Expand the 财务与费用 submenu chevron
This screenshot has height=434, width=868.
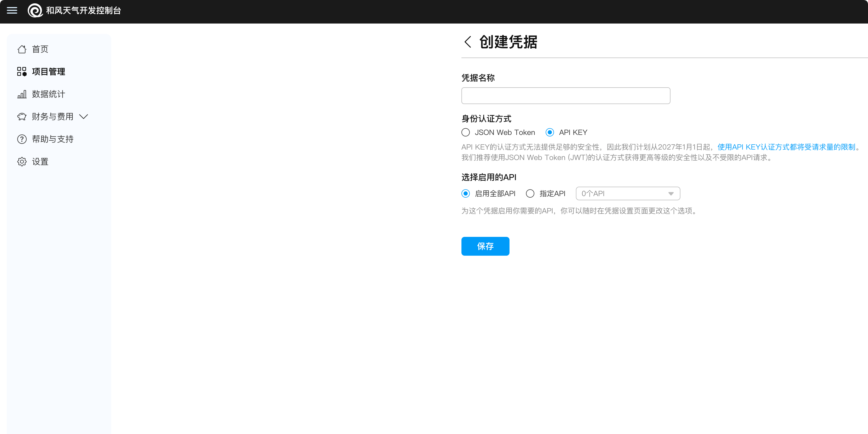(x=83, y=117)
